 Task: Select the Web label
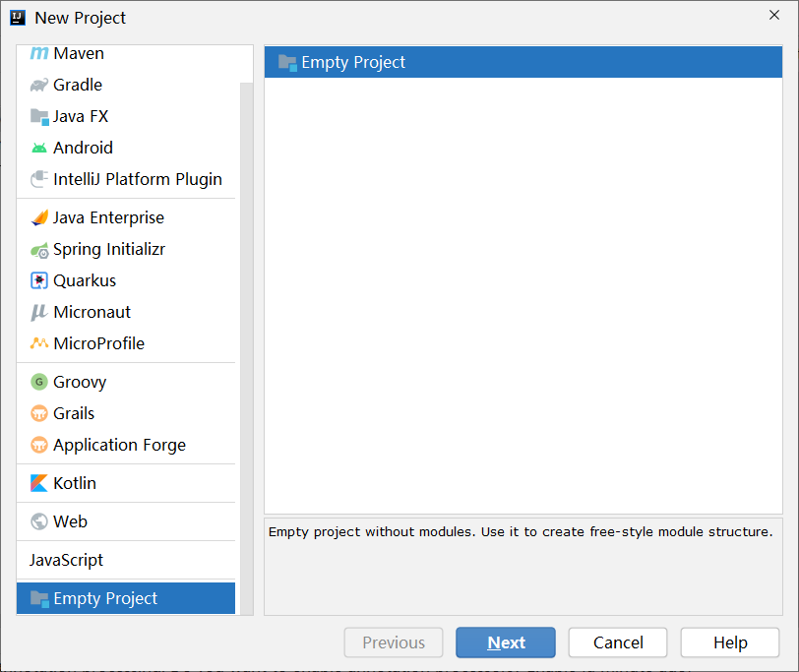pyautogui.click(x=70, y=521)
